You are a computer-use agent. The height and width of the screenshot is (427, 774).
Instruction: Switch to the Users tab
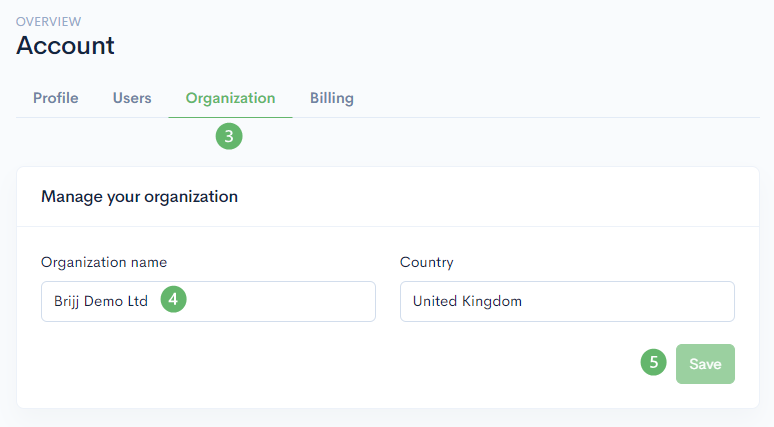[132, 98]
